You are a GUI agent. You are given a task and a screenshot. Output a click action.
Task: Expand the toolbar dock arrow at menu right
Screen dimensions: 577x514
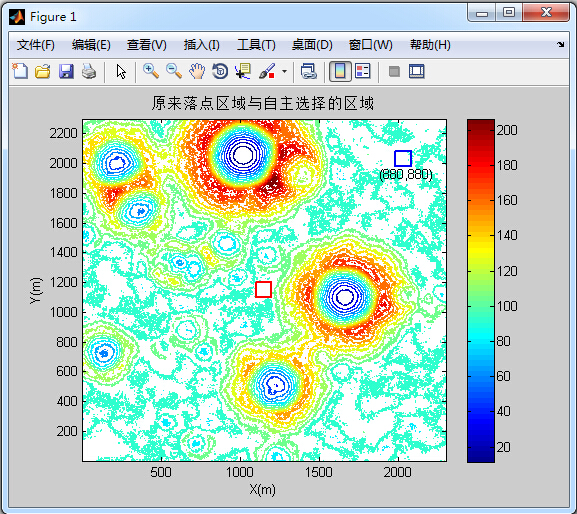coord(560,45)
